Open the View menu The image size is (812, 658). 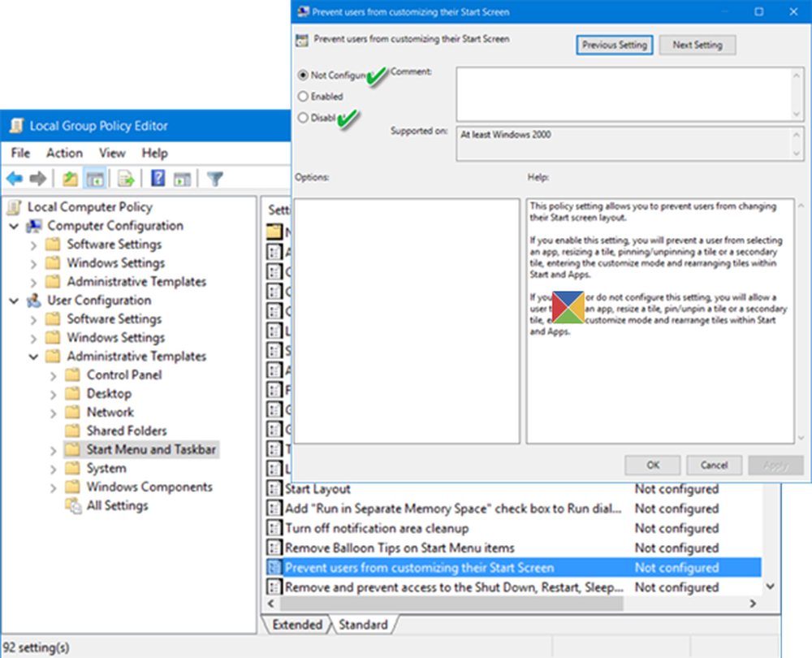(112, 153)
